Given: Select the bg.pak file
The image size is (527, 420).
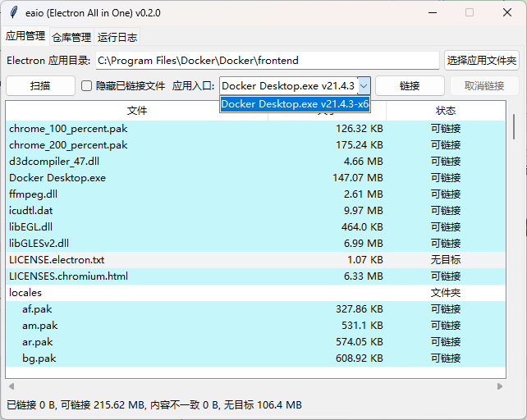Looking at the screenshot, I should coord(255,358).
